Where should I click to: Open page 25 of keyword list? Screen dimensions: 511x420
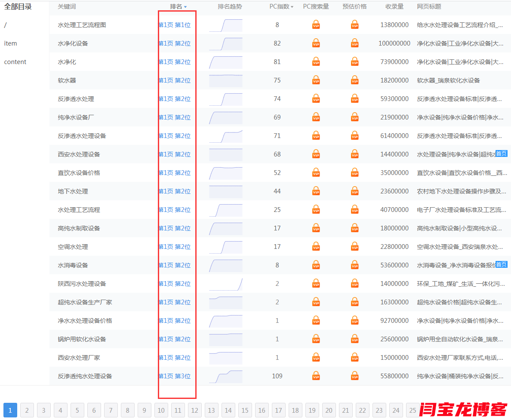point(412,410)
